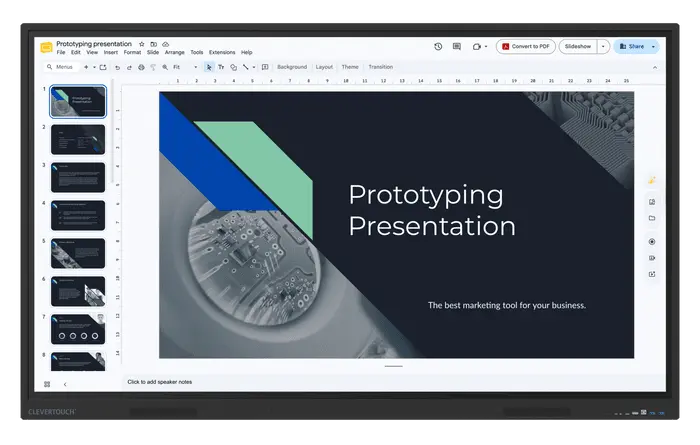This screenshot has height=445, width=700.
Task: Select slide 3 thumbnail
Action: (78, 178)
